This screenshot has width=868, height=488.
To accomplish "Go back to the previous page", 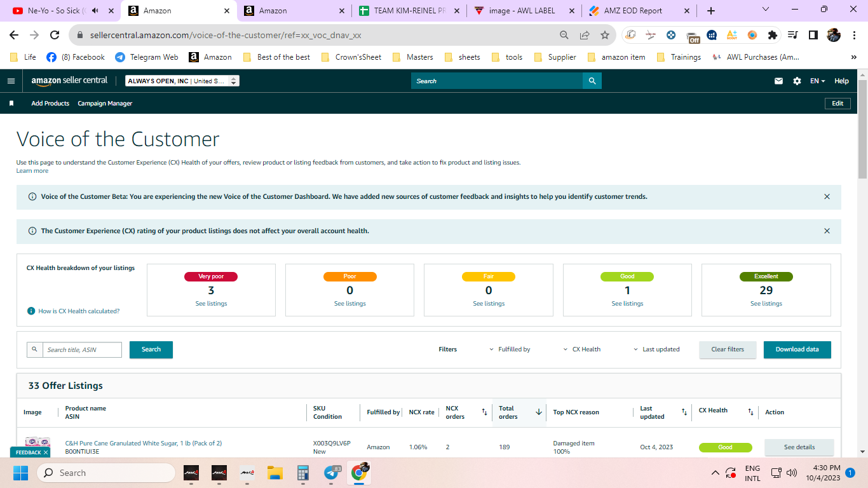I will coord(14,35).
